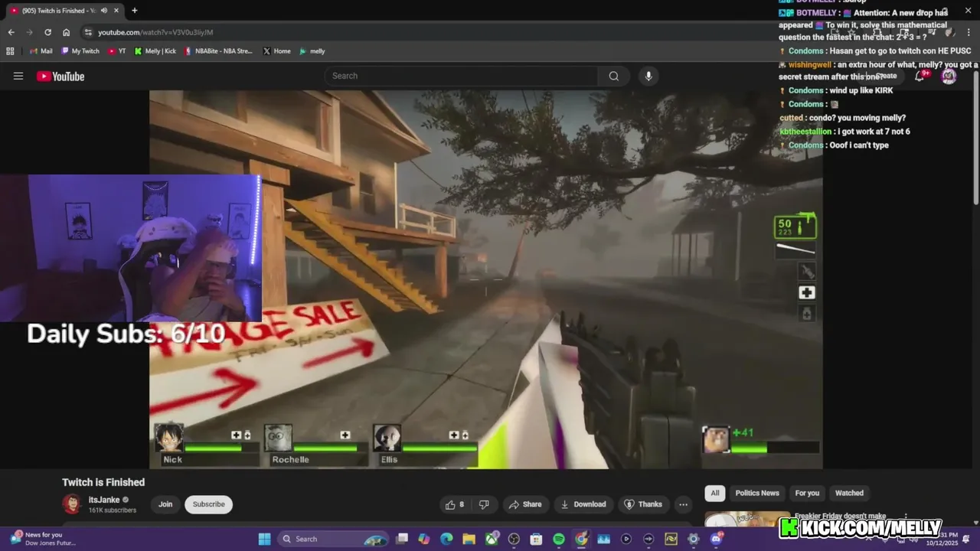The image size is (980, 551).
Task: Open File Explorer from the taskbar
Action: [469, 539]
